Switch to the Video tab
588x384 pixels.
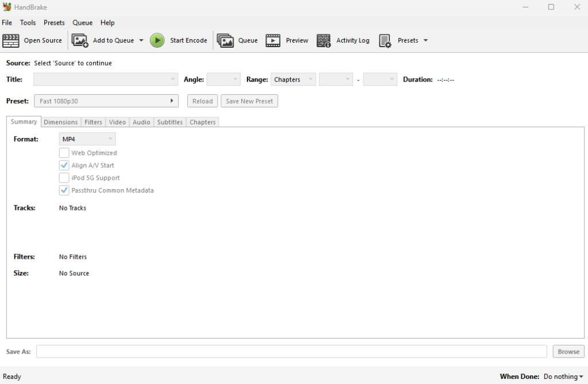coord(117,122)
